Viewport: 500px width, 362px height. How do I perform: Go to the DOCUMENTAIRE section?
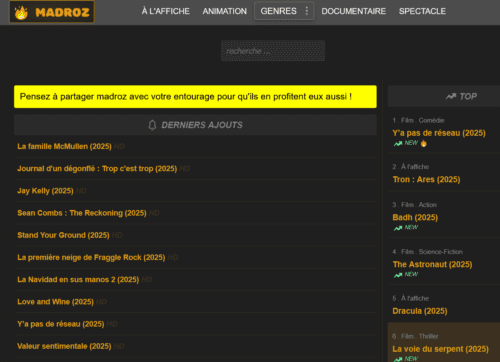[x=353, y=11]
